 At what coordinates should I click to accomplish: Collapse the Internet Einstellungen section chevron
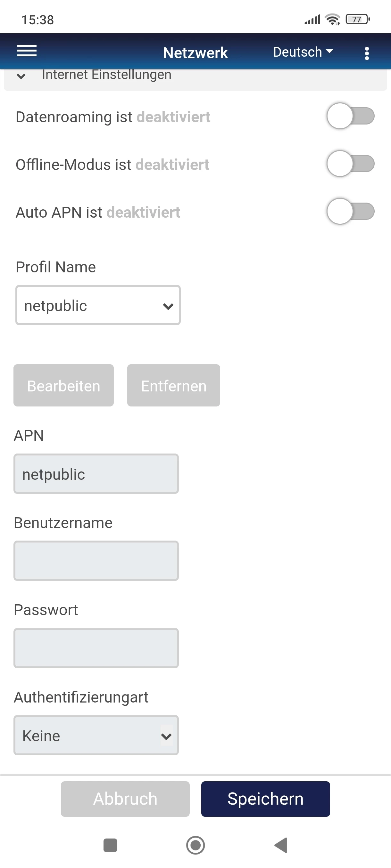(21, 76)
